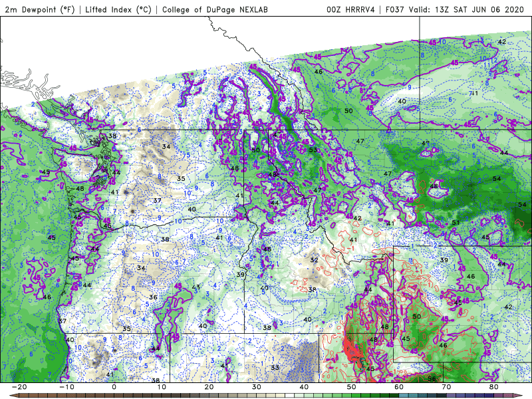Click the 80 label on the color scale
This screenshot has width=532, height=399.
click(494, 387)
